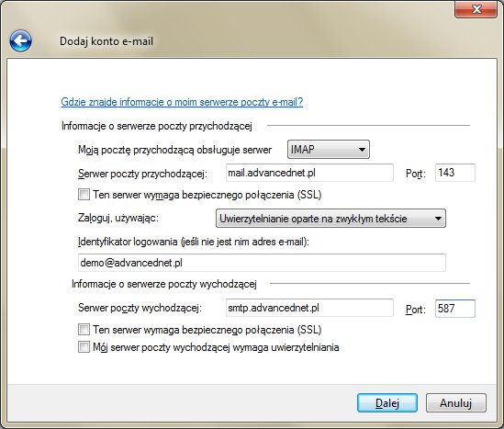Close the Dodaj konto e-mail dialog
This screenshot has width=504, height=429.
click(x=476, y=9)
